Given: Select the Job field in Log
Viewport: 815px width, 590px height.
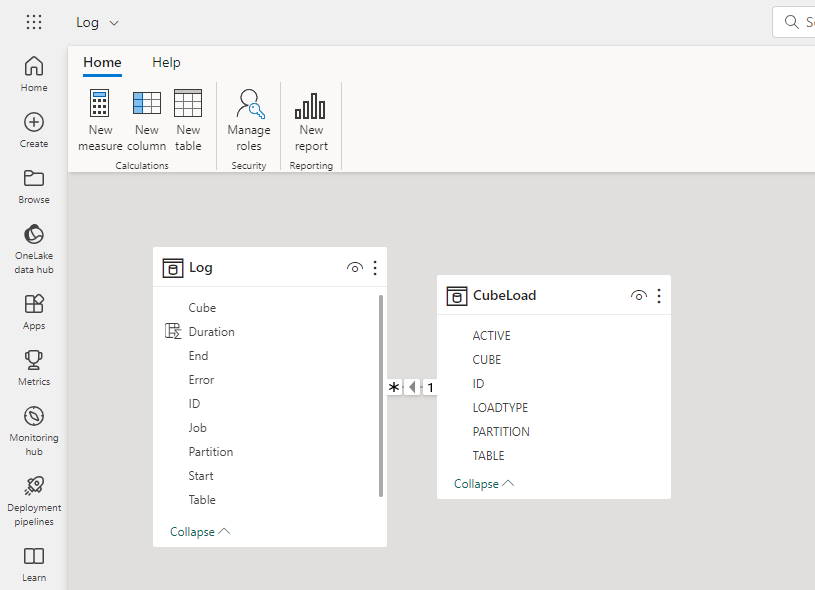Looking at the screenshot, I should (198, 428).
